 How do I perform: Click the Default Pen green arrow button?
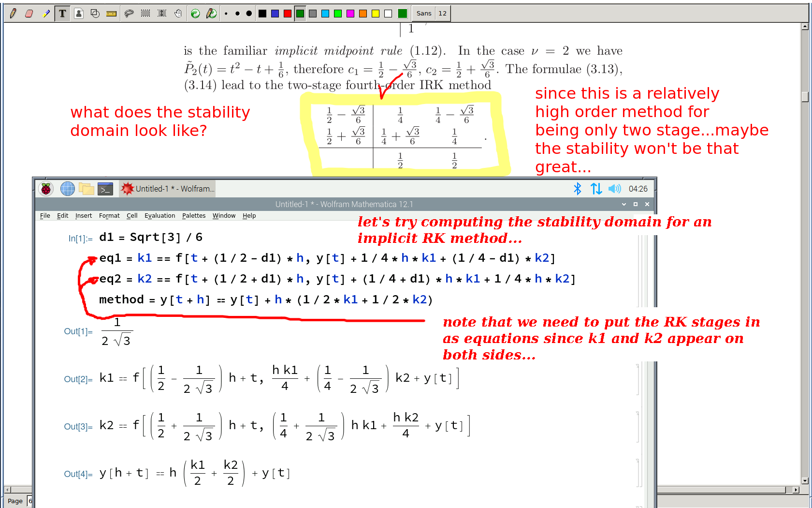coord(195,14)
